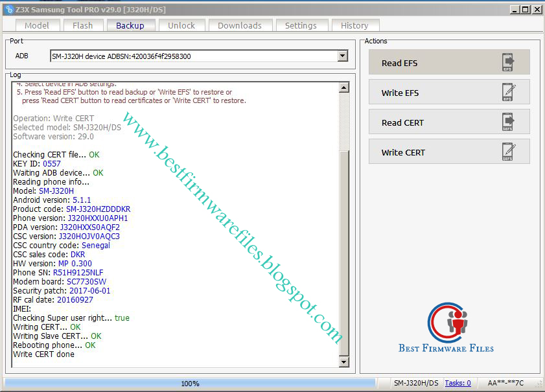
Task: Click Modem board SC7730SW
Action: tap(87, 281)
